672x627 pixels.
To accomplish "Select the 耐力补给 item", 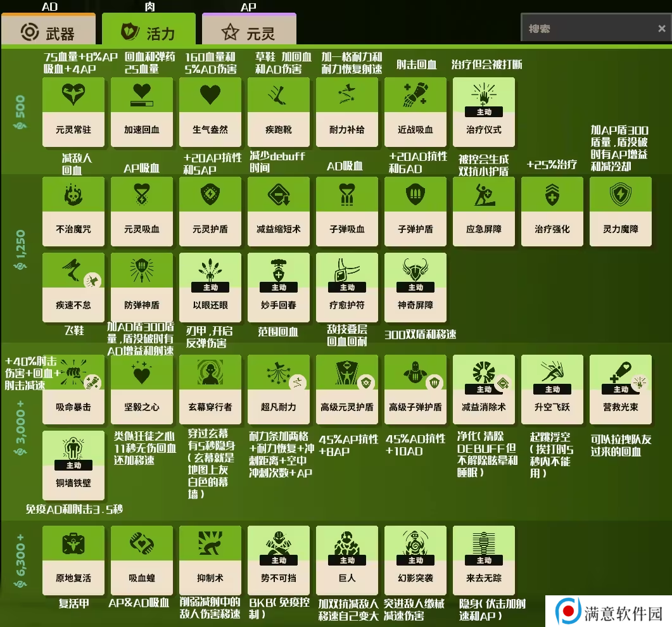I will click(x=347, y=112).
